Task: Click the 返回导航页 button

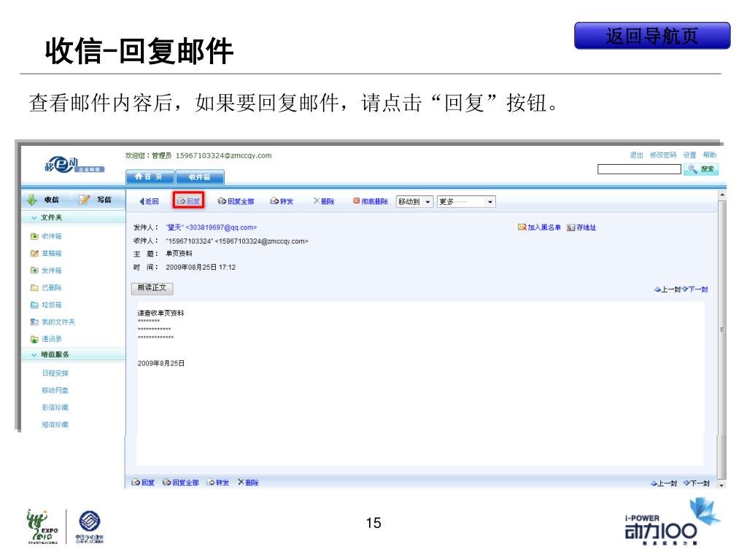Action: pyautogui.click(x=651, y=36)
